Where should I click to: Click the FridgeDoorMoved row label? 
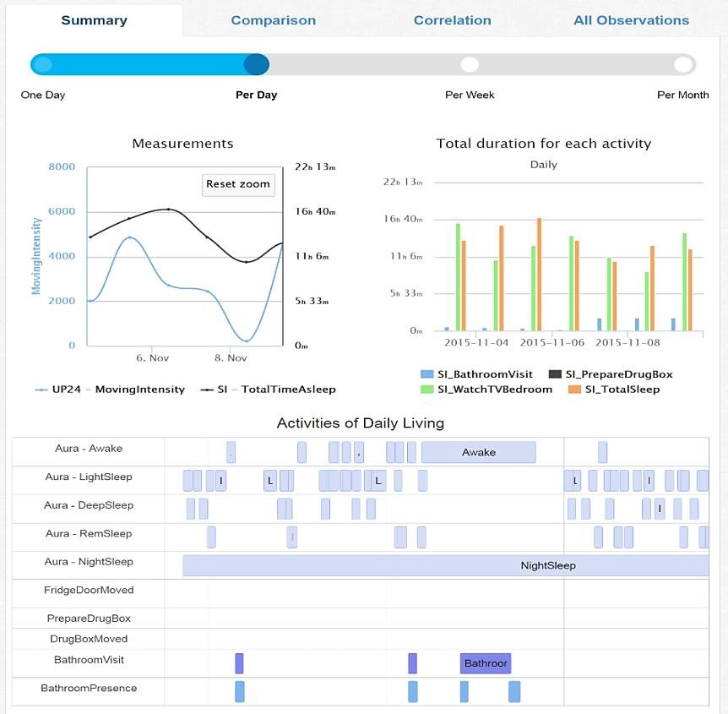[89, 590]
